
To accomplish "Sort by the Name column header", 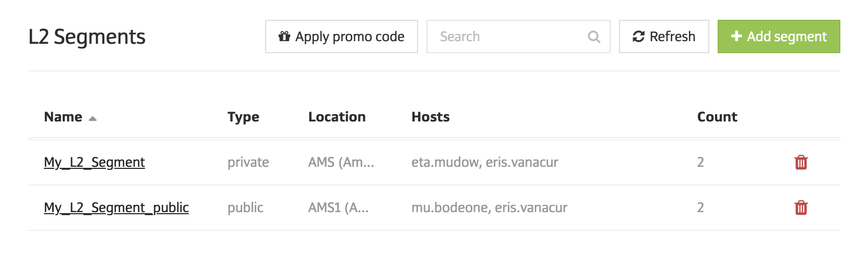I will [x=63, y=117].
